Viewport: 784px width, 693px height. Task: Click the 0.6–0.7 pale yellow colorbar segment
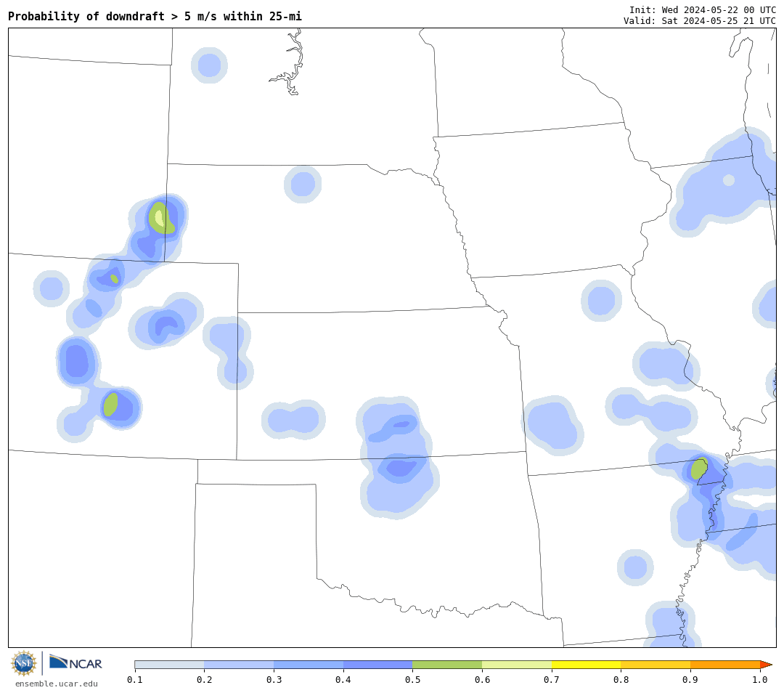pyautogui.click(x=517, y=665)
